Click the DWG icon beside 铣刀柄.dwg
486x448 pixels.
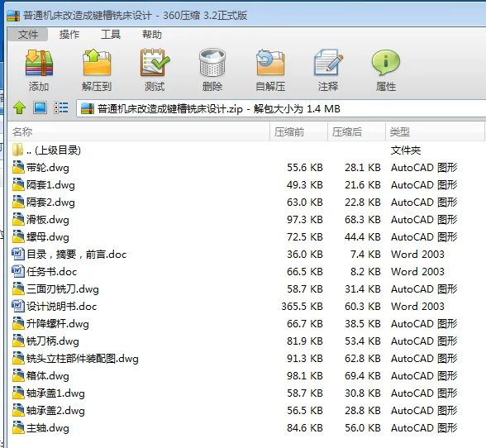18,341
